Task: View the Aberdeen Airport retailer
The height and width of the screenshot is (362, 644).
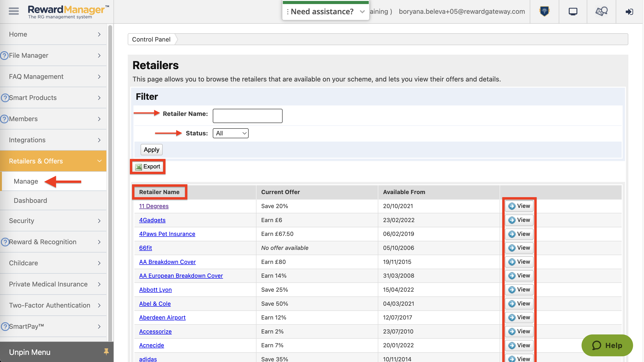Action: click(519, 317)
